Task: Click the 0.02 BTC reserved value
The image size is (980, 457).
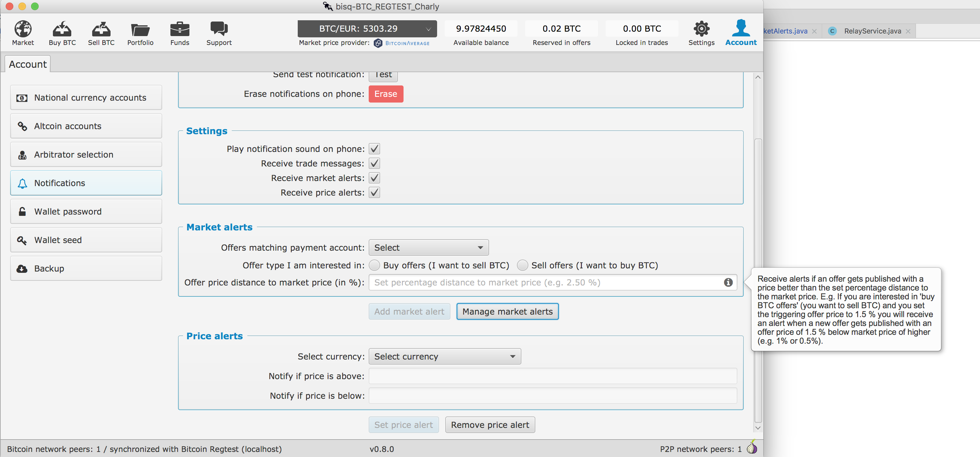Action: (562, 28)
